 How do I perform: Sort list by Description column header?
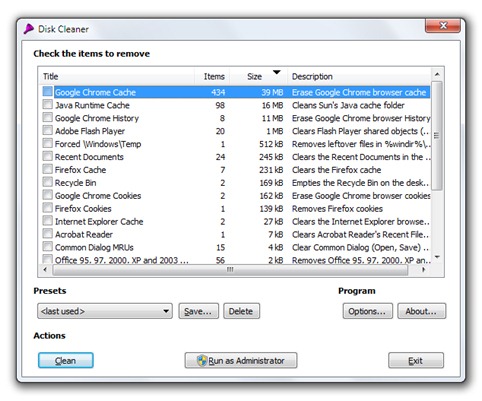359,76
